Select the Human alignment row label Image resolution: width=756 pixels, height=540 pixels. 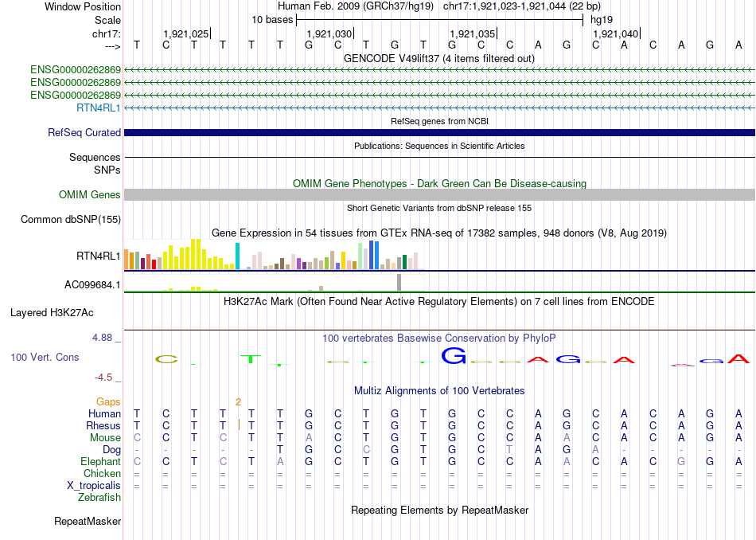[104, 413]
